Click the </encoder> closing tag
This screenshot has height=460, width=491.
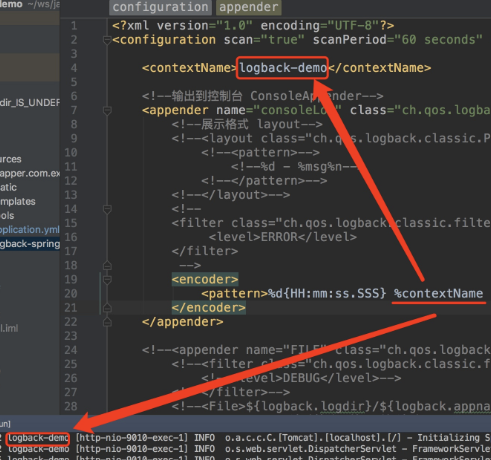(x=209, y=308)
